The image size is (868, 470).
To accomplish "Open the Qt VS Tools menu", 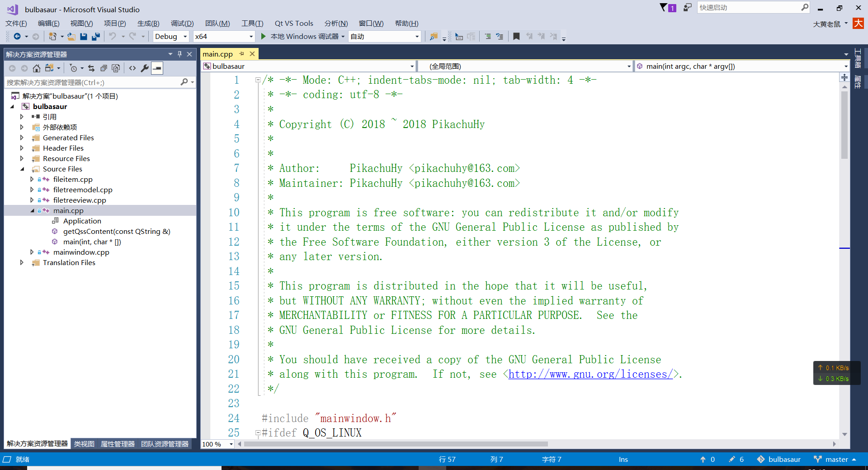I will [294, 23].
